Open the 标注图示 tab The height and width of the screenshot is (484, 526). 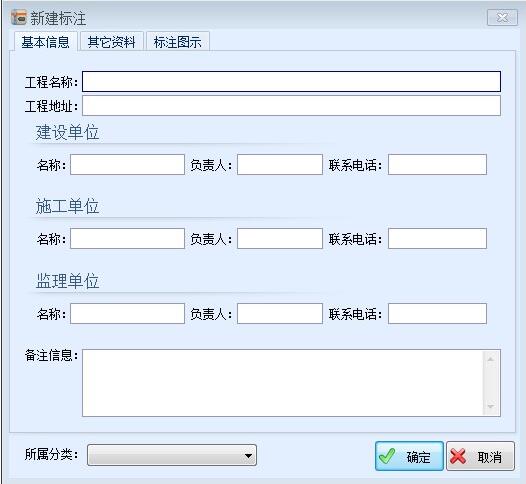pyautogui.click(x=178, y=42)
